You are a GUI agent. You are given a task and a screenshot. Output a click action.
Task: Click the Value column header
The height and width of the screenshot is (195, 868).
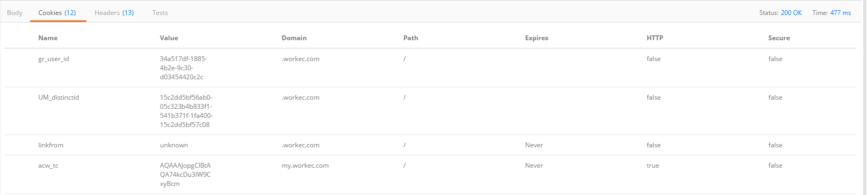pyautogui.click(x=169, y=38)
